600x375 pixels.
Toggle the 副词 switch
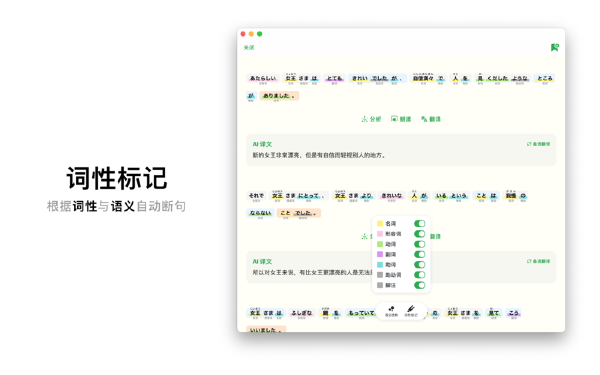tap(419, 254)
